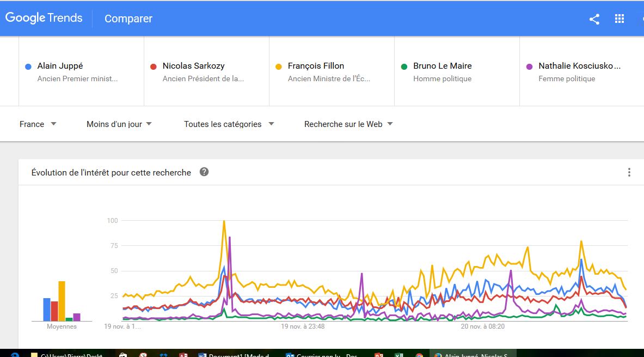Select the Alain Juppé search term
The width and height of the screenshot is (644, 357).
[x=60, y=66]
